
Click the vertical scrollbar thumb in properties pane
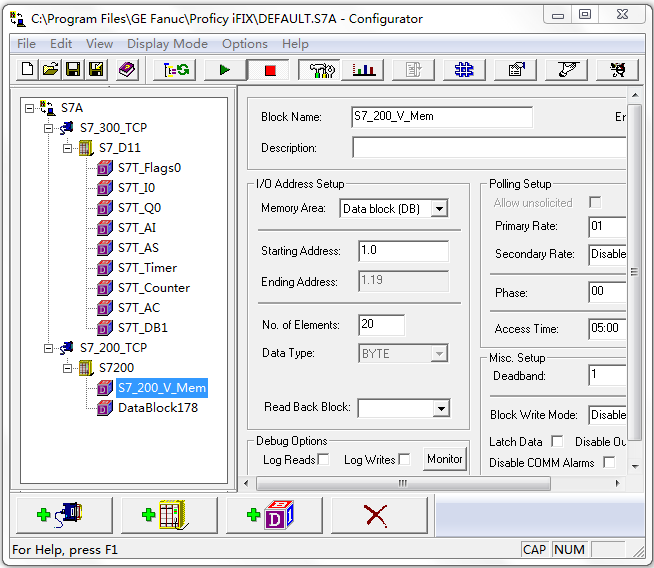click(634, 272)
